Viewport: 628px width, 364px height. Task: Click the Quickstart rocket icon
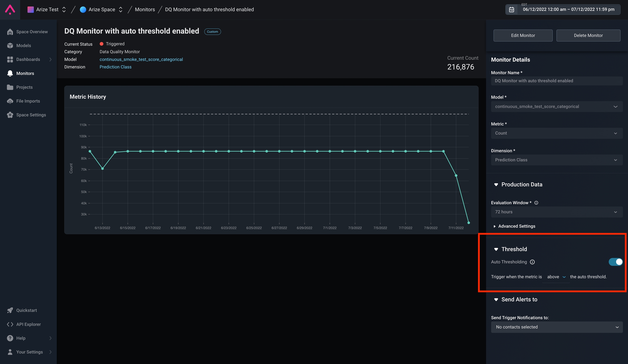tap(10, 310)
